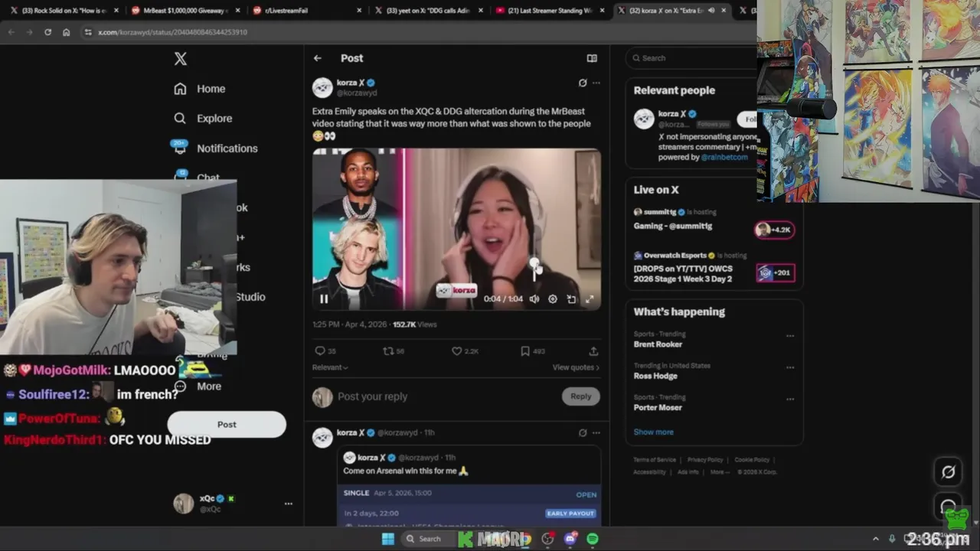Open Terms of Service footer link
980x551 pixels.
pyautogui.click(x=655, y=460)
